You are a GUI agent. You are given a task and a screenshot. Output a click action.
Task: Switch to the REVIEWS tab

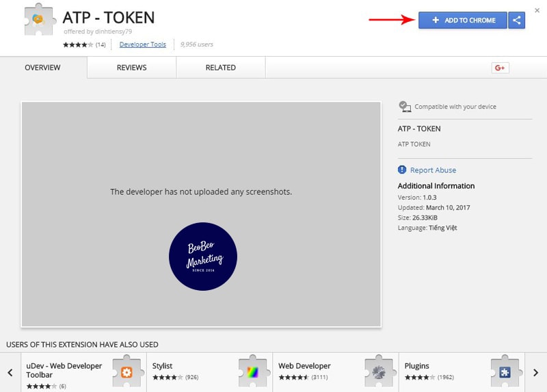[131, 67]
